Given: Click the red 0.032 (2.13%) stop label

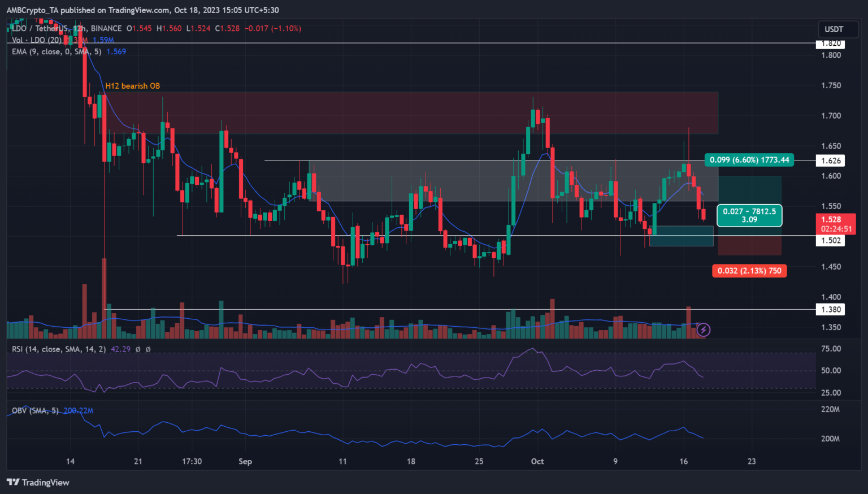Looking at the screenshot, I should click(x=749, y=271).
